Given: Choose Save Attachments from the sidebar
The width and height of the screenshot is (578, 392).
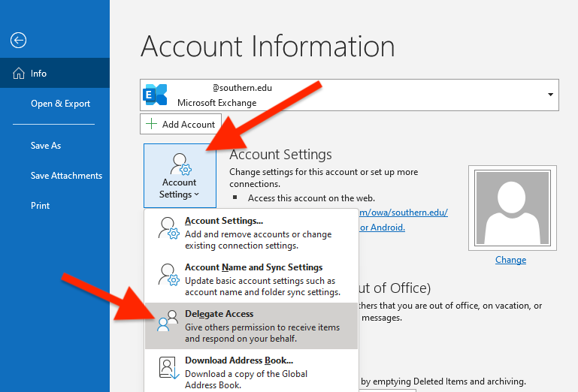Looking at the screenshot, I should [66, 176].
